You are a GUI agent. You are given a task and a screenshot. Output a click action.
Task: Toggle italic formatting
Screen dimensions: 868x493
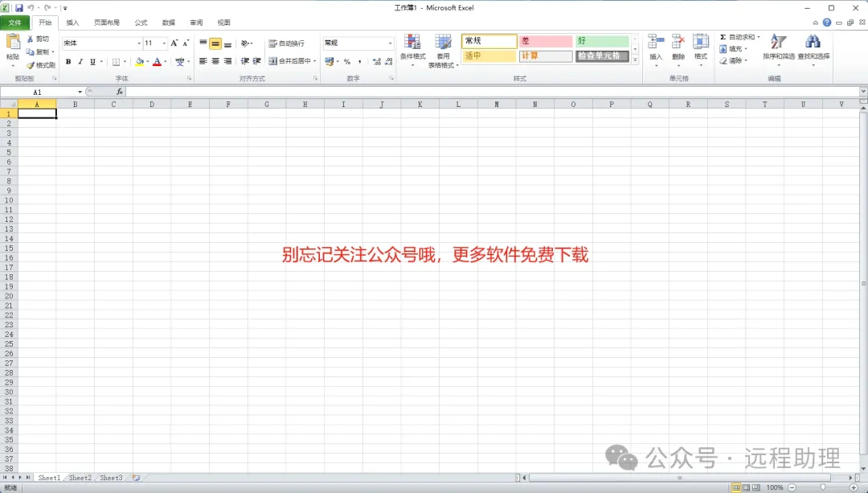pos(80,61)
